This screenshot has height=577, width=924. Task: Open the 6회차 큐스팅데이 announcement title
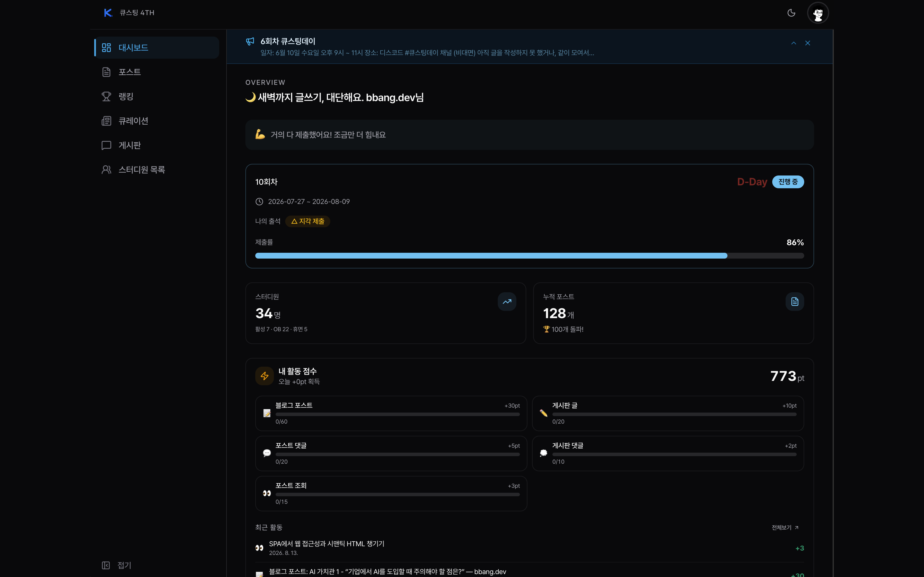pos(288,41)
